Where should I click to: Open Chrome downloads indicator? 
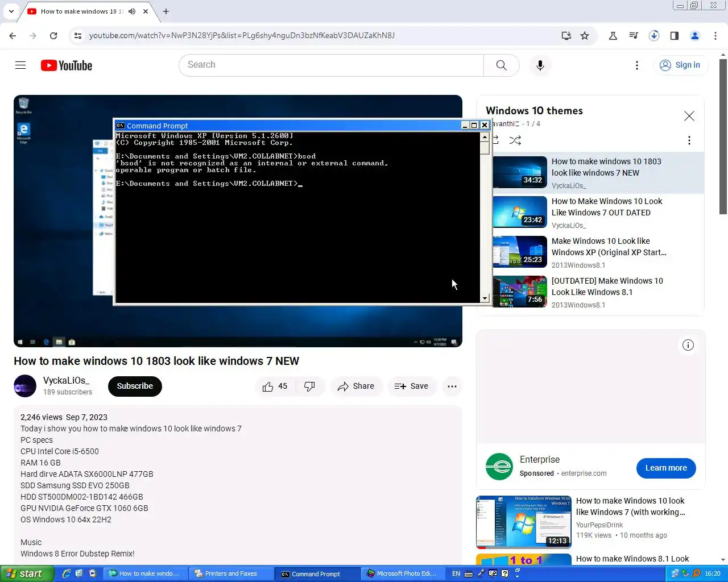(x=654, y=35)
